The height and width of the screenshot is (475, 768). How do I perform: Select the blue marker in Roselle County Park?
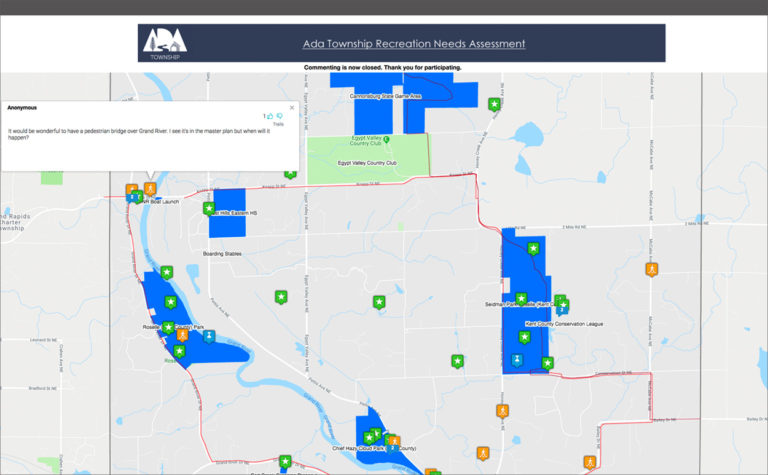click(x=209, y=335)
